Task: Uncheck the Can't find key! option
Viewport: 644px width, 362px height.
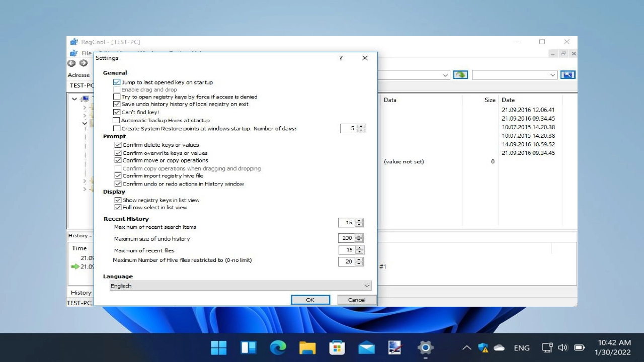Action: point(117,112)
